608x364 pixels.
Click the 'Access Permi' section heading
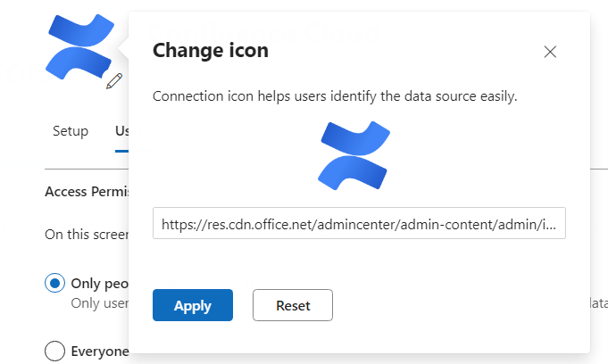[86, 191]
